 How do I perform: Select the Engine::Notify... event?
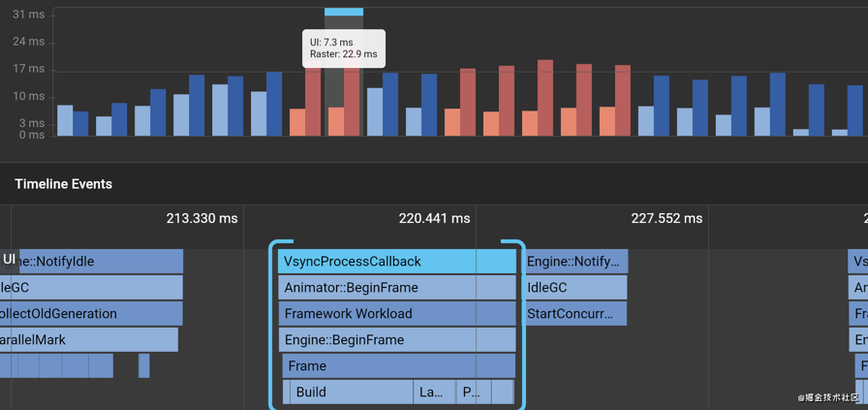[576, 262]
